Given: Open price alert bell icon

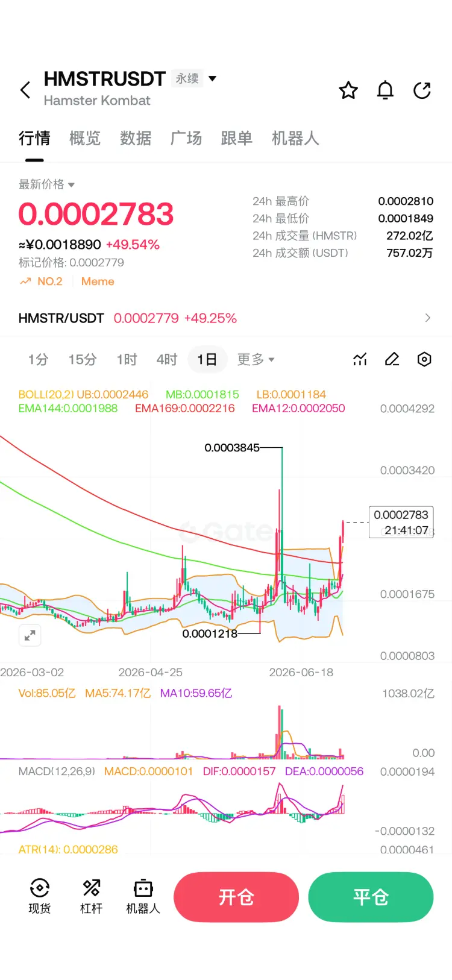Looking at the screenshot, I should coord(385,90).
